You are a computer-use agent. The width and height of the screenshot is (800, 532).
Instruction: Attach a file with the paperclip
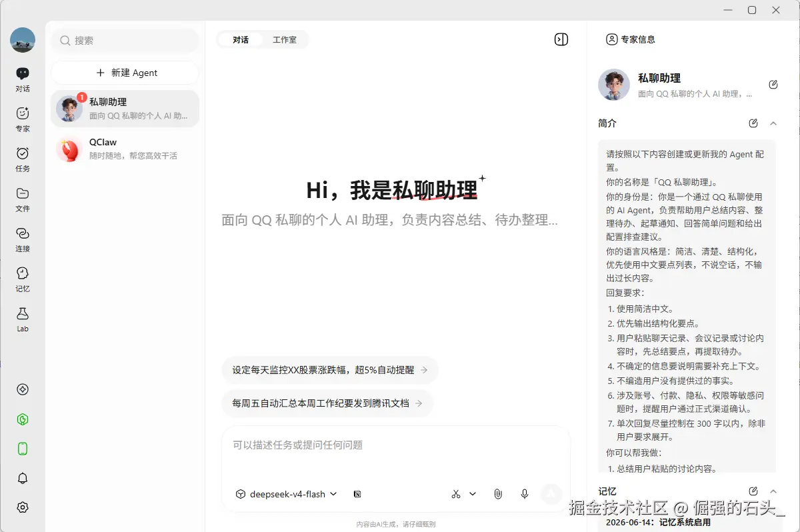[497, 494]
